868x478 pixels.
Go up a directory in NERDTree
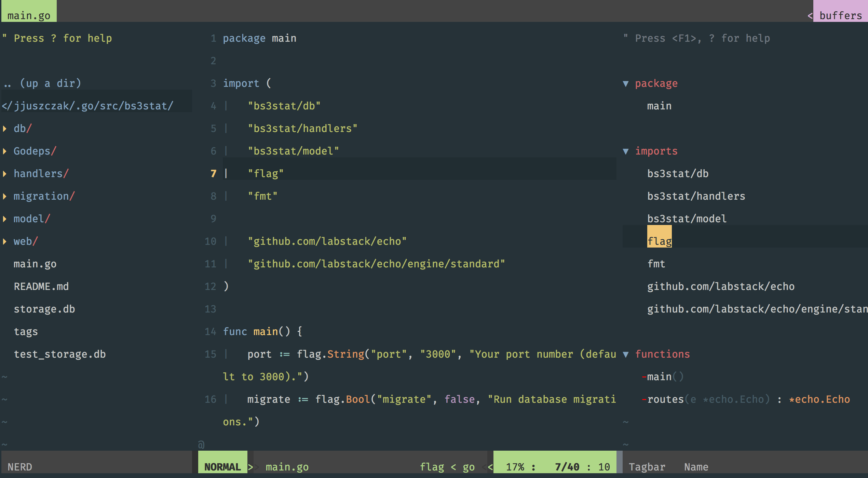coord(42,83)
